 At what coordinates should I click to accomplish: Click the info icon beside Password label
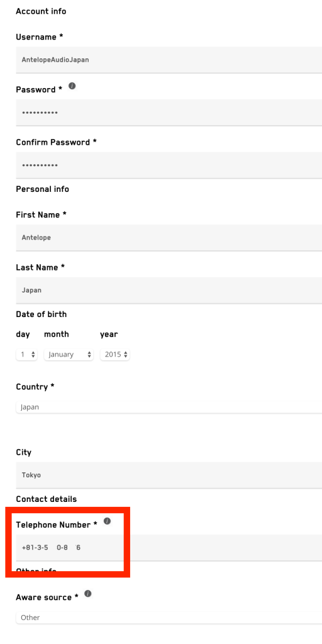[72, 86]
